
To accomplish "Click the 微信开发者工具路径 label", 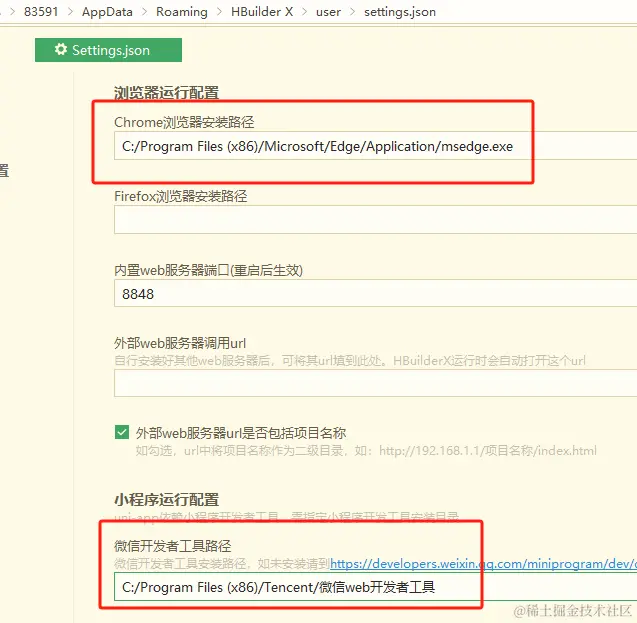I will click(173, 546).
